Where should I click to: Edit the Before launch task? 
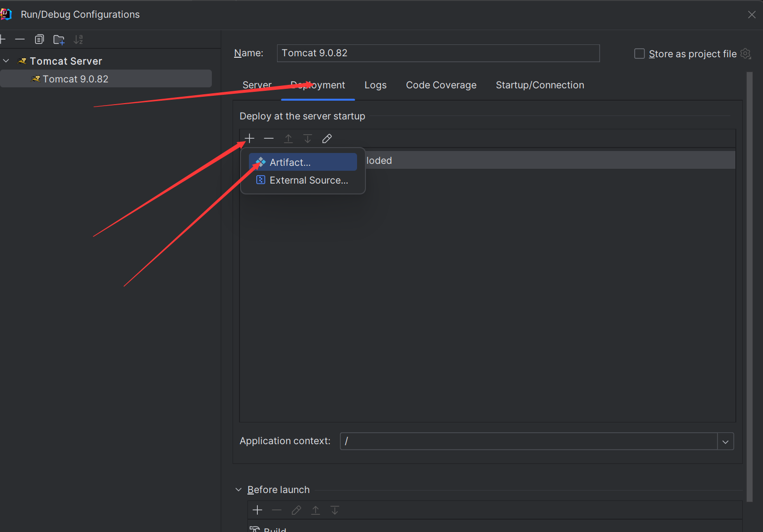click(x=296, y=510)
